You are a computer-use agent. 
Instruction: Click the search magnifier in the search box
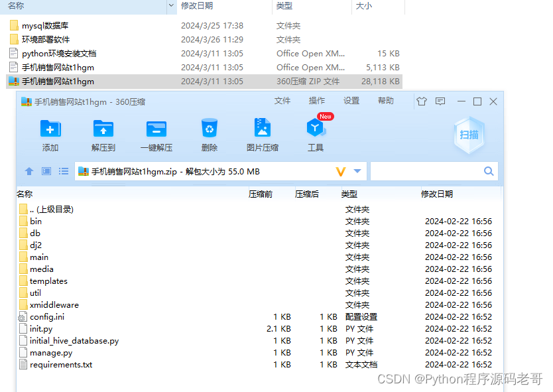[489, 170]
